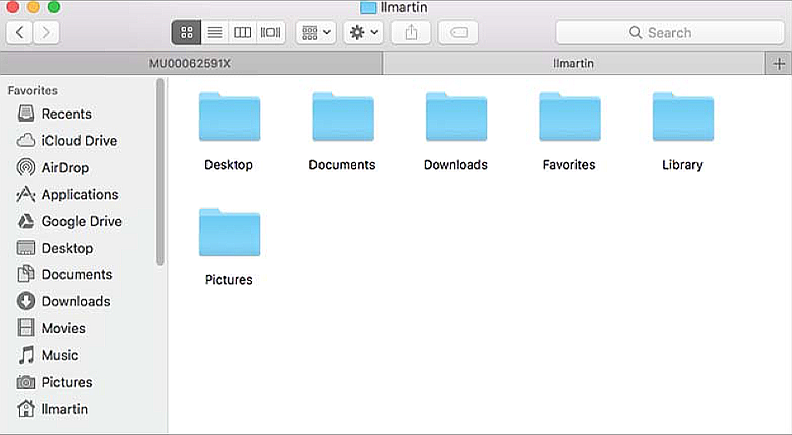
Task: Select the Desktop folder icon in the file area
Action: tap(229, 117)
